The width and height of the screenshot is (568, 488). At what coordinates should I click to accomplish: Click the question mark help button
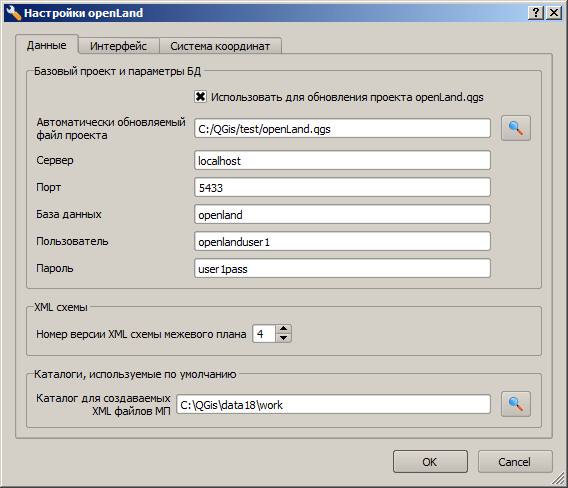(x=536, y=13)
